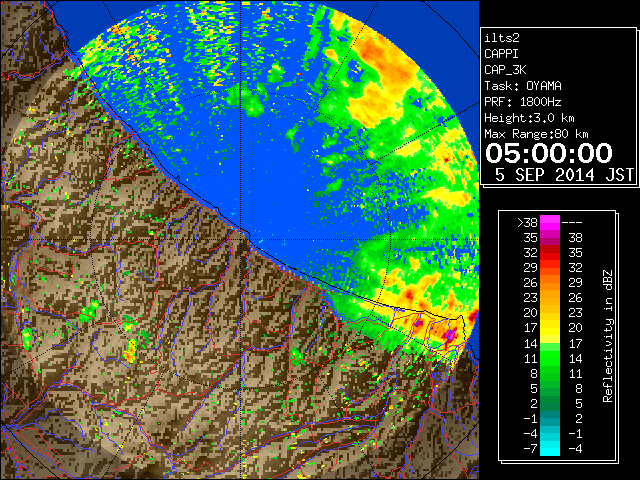The width and height of the screenshot is (640, 480).
Task: Click the '-4' value in the legend's right column
Action: [x=576, y=448]
